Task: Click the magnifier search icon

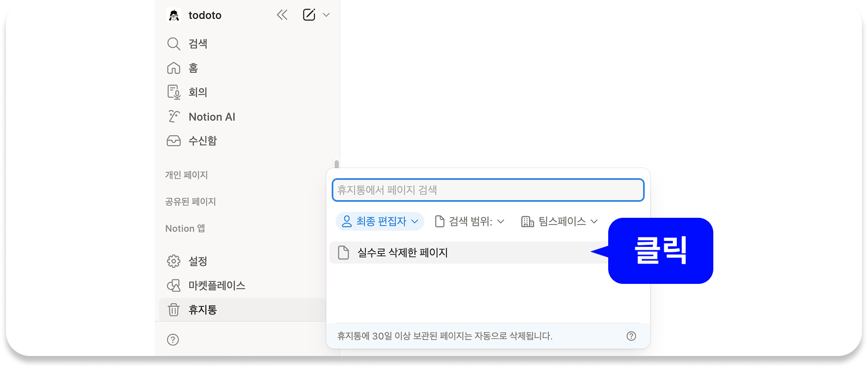Action: [x=174, y=44]
